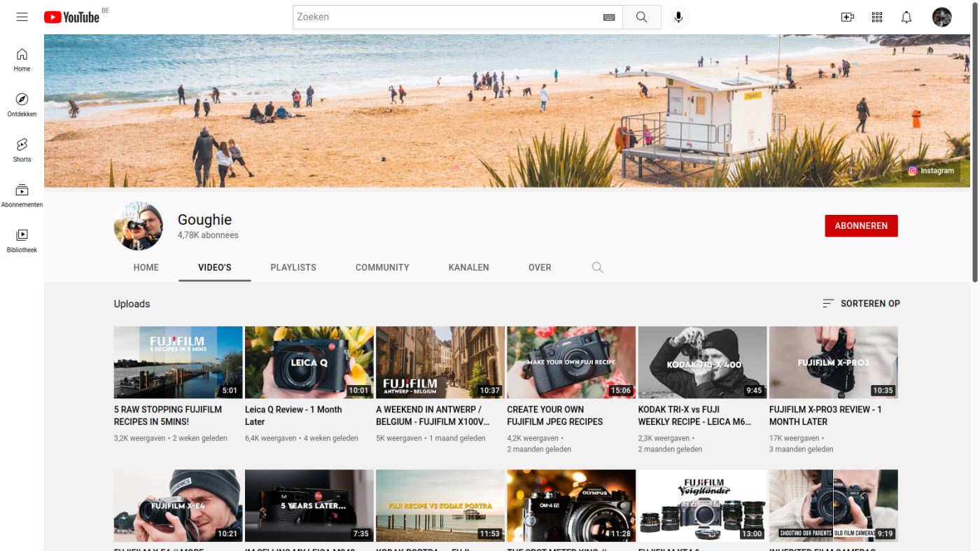The width and height of the screenshot is (980, 551).
Task: Open the Fuji Recipe vs Kodak Portra thumbnail
Action: pyautogui.click(x=440, y=505)
